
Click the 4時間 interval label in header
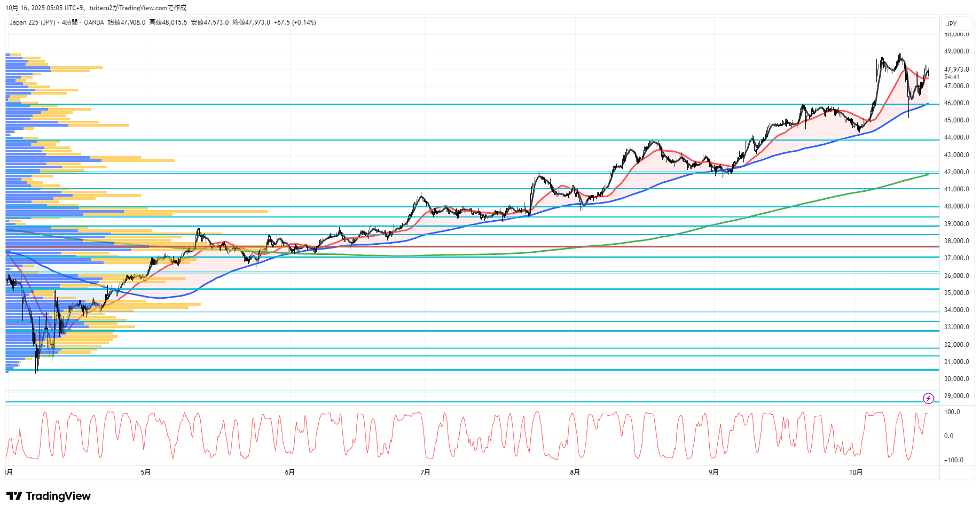coord(69,22)
